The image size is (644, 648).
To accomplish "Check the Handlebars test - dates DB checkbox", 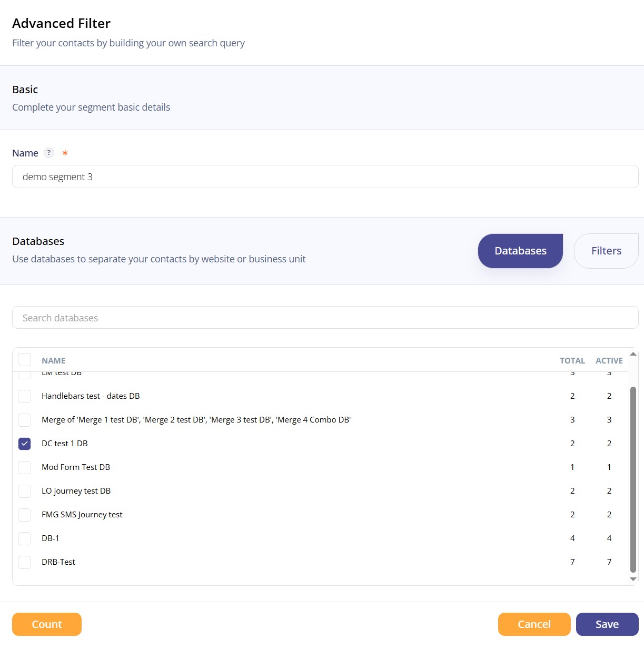I will tap(25, 396).
